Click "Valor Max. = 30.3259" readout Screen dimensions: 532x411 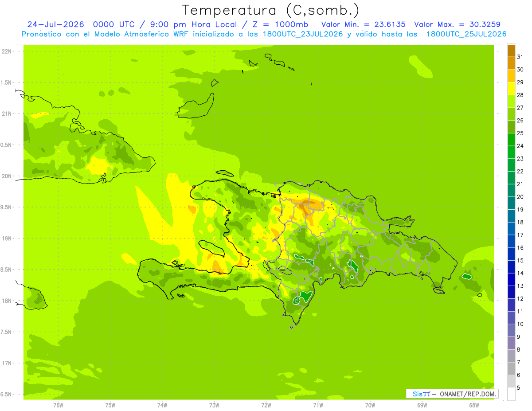pos(458,24)
